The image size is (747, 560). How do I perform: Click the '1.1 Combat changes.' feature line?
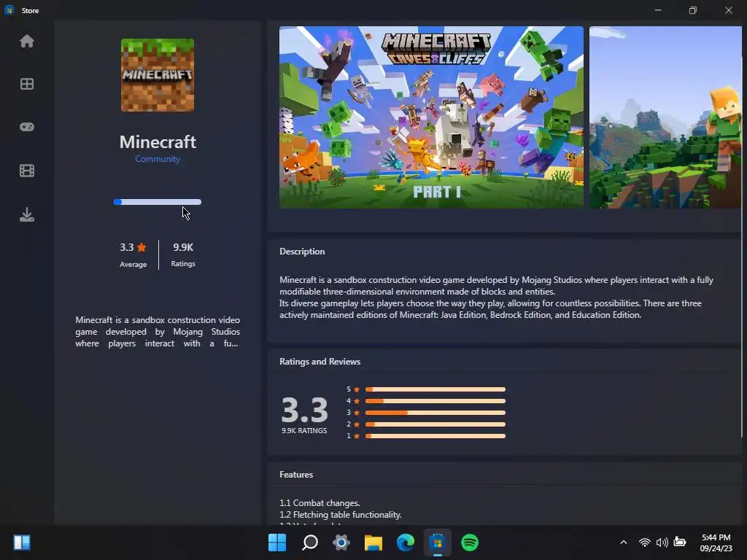coord(320,503)
